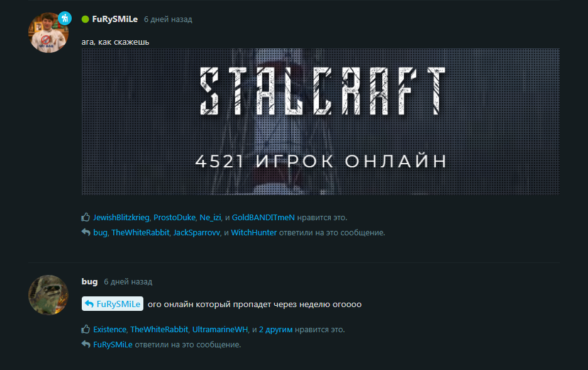Click the reply arrow icon under bug's post

point(86,344)
